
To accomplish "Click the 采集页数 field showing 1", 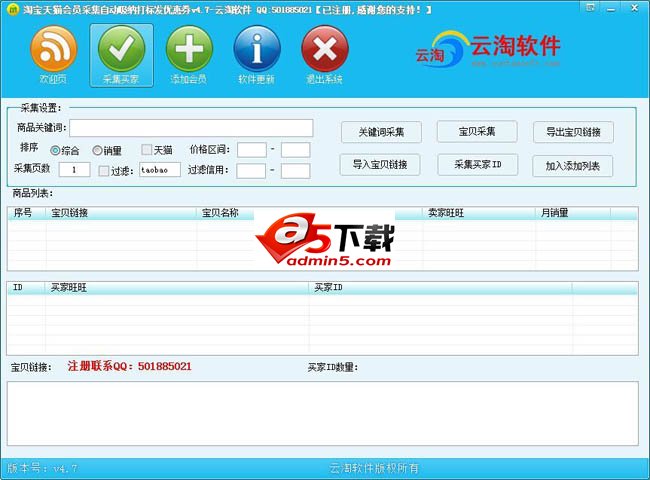I will click(75, 170).
